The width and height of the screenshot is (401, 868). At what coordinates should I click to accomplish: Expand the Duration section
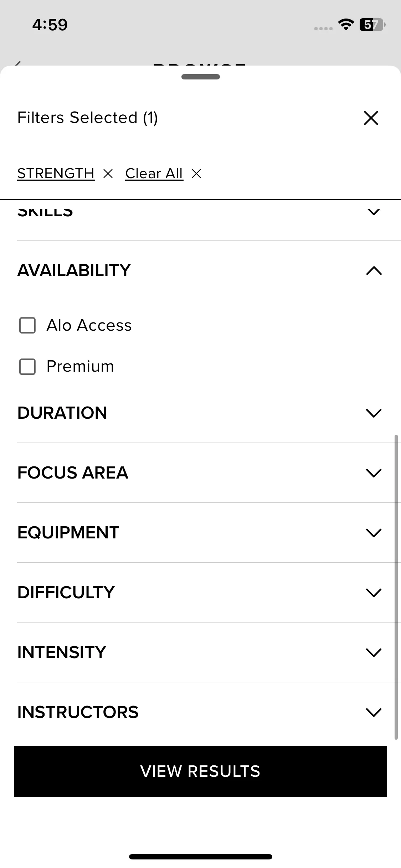click(x=374, y=413)
